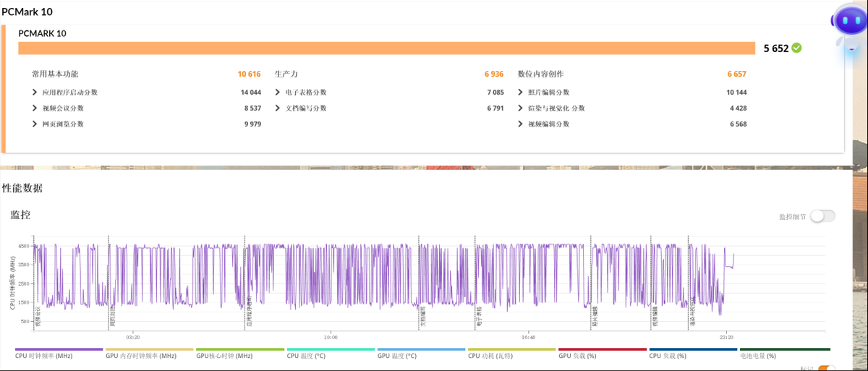Expand the 文档编写分数 row
Viewport: 868px width, 371px height.
[x=278, y=108]
